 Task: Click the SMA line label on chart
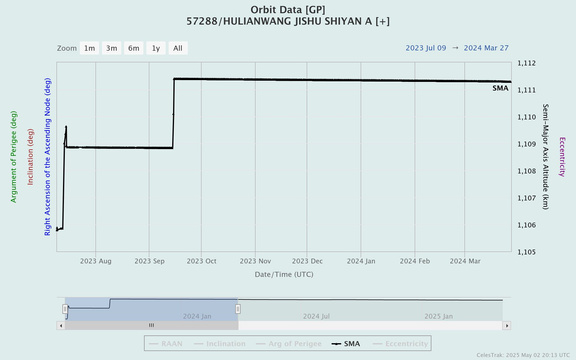500,88
